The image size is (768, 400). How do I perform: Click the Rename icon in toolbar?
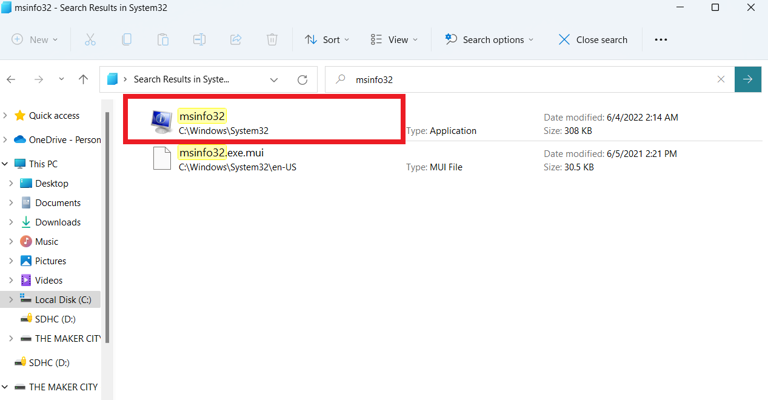tap(199, 40)
